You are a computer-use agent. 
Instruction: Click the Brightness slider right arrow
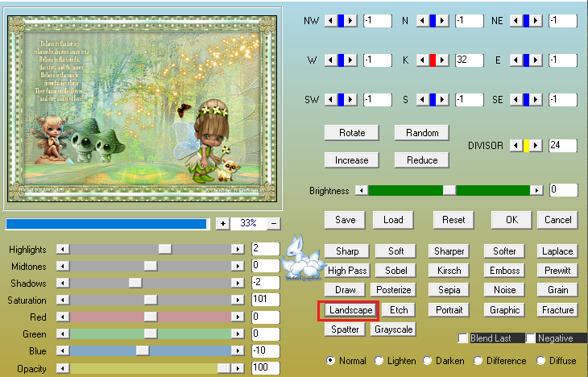[x=536, y=191]
